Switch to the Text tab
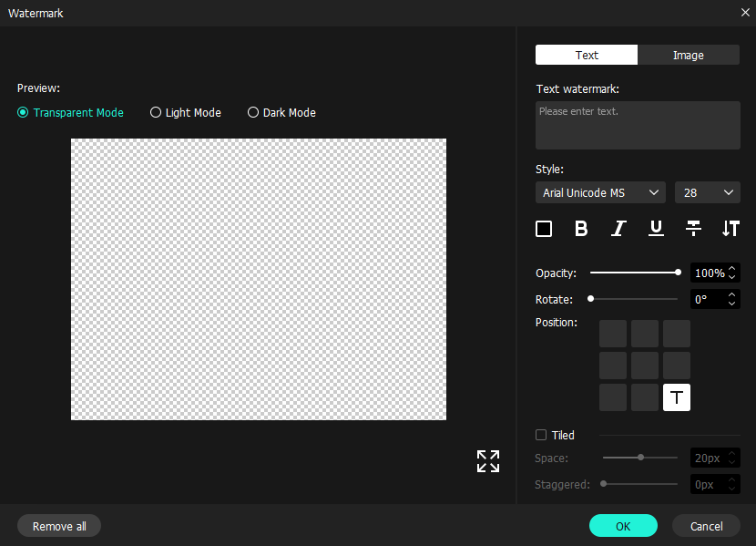Screen dimensions: 756x546 click(x=587, y=55)
